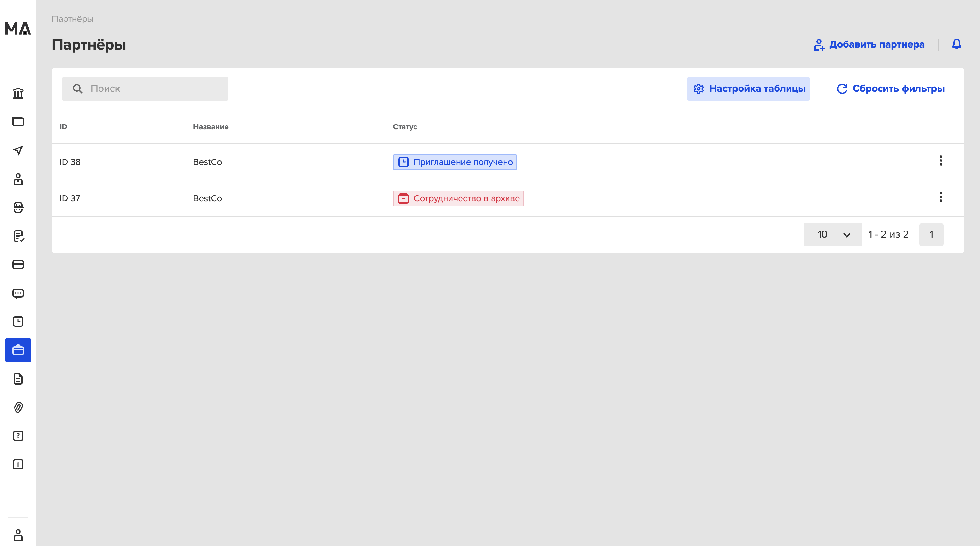Open the paper plane send section
Image resolution: width=980 pixels, height=546 pixels.
pyautogui.click(x=18, y=150)
